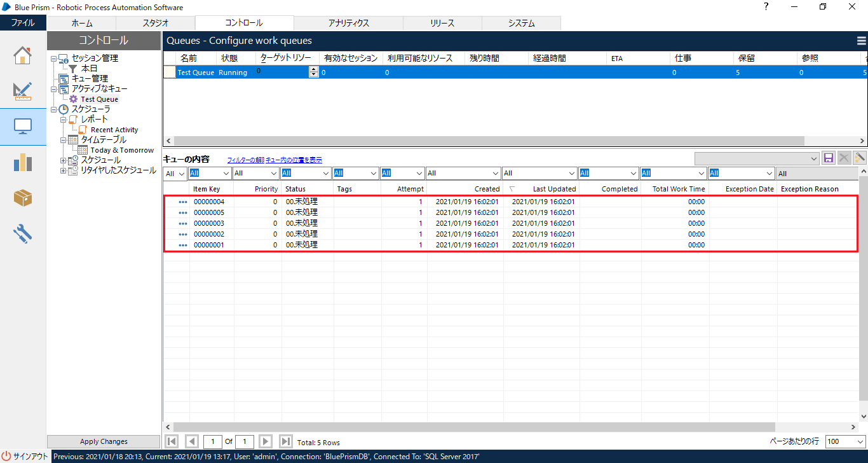Screen dimensions: 868x463
Task: Switch to the システム tab
Action: pyautogui.click(x=521, y=23)
